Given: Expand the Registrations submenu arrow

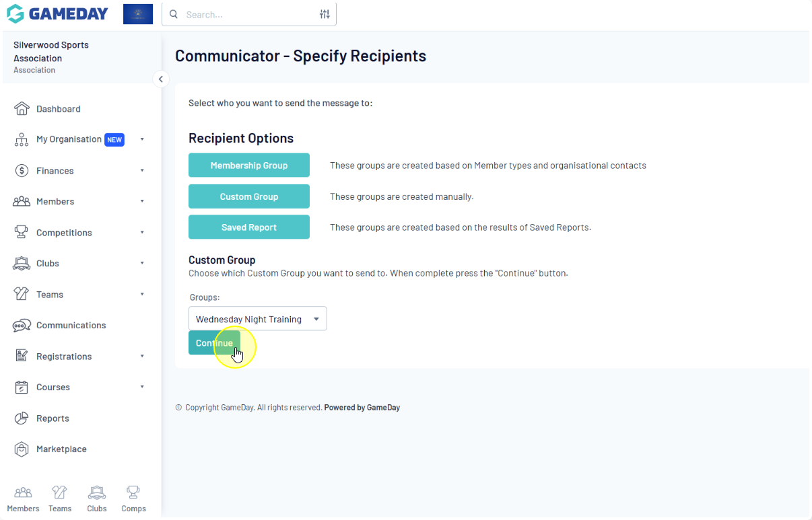Looking at the screenshot, I should (x=142, y=357).
